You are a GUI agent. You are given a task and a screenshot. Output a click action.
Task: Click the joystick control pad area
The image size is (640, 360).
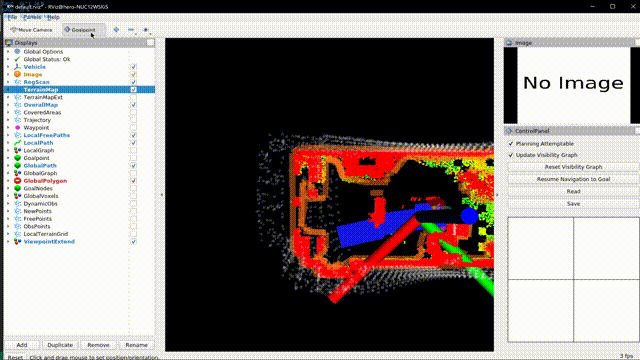click(x=573, y=280)
